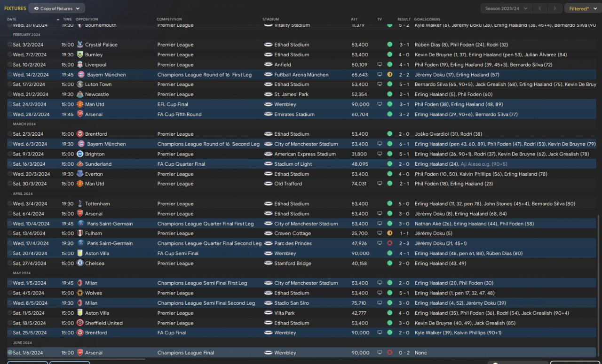
Task: Click the stadium icon beside Anfield
Action: pyautogui.click(x=268, y=65)
